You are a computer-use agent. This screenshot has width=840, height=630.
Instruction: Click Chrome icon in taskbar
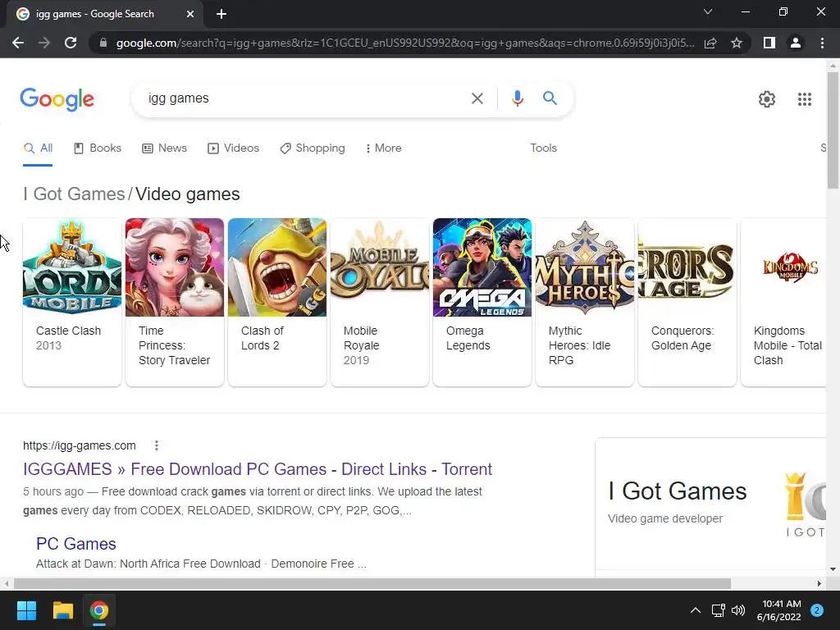98,610
